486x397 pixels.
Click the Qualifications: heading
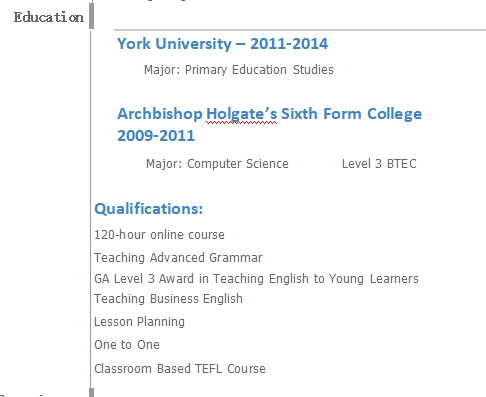tap(149, 209)
